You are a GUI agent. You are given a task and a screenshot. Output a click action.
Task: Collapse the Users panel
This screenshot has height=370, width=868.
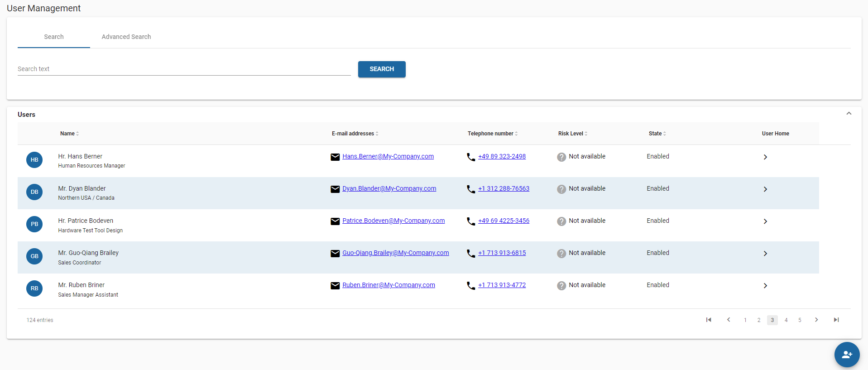849,114
